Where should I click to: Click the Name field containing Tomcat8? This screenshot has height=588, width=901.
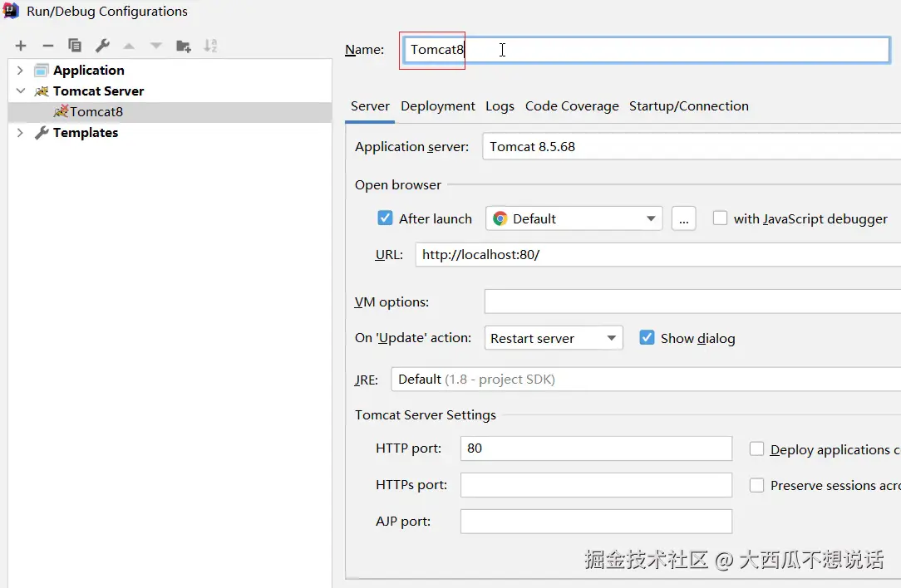pyautogui.click(x=647, y=50)
